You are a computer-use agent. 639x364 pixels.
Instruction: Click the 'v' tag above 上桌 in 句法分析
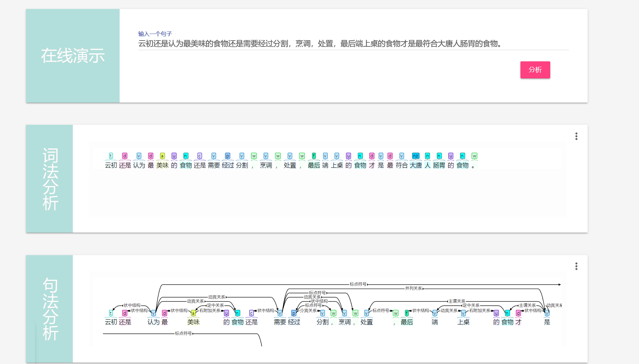(x=463, y=313)
